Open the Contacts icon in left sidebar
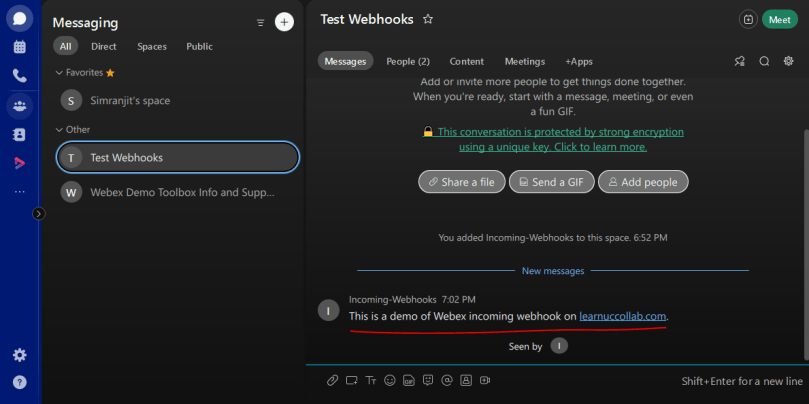 [20, 135]
